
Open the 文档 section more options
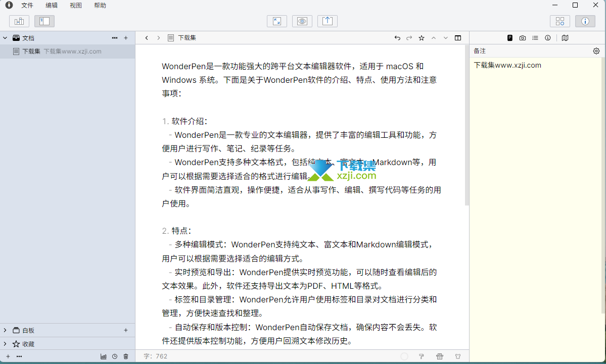[x=115, y=38]
